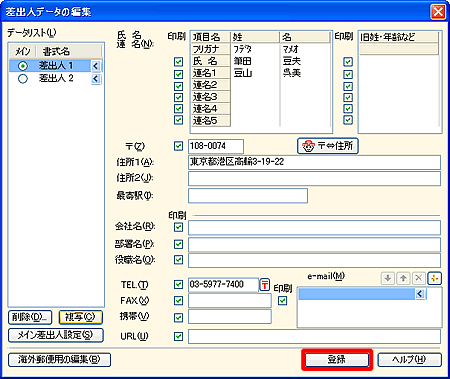Screen dimensions: 450x379
Task: Toggle 役職名 print checkbox
Action: click(x=178, y=260)
